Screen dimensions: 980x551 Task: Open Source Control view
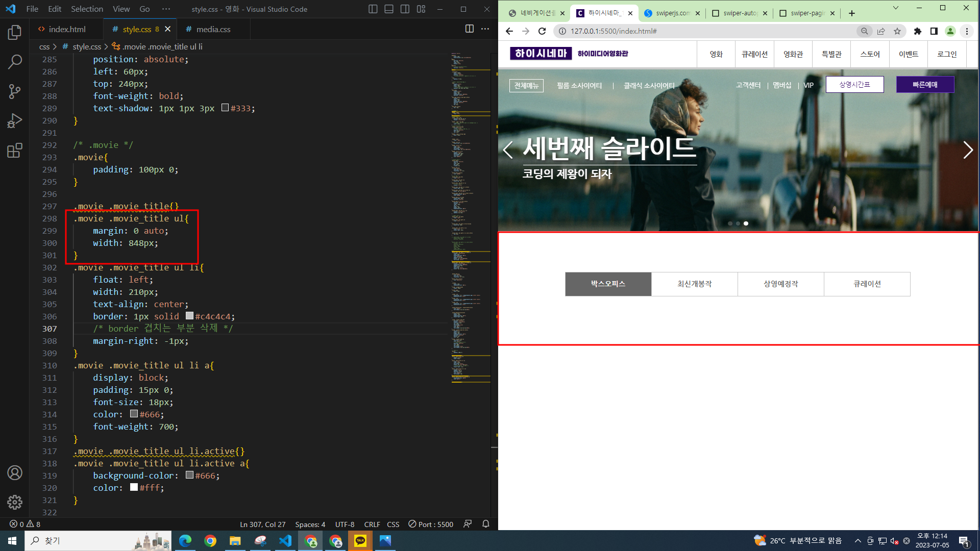click(x=15, y=91)
